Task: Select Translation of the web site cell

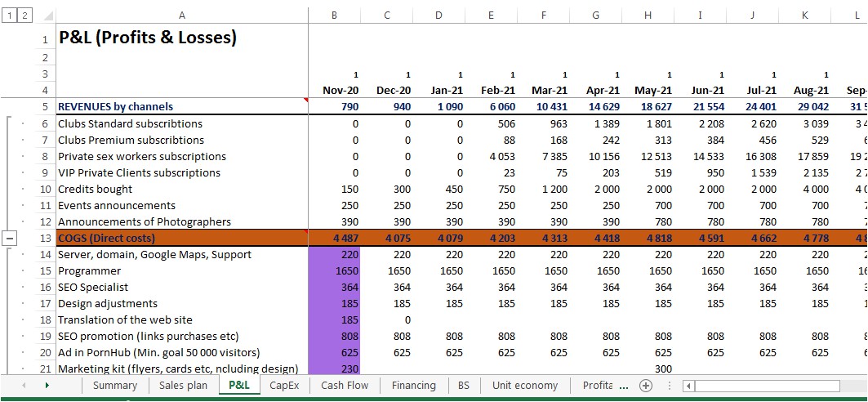Action: coord(181,320)
